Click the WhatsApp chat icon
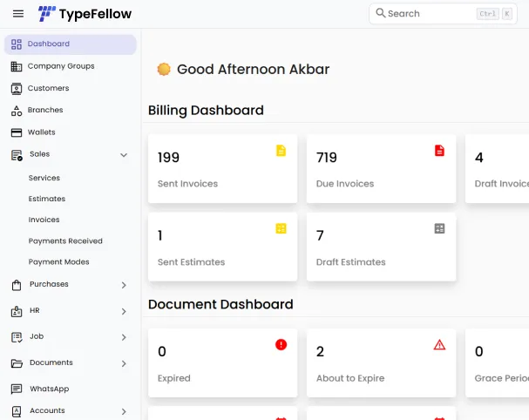The height and width of the screenshot is (420, 529). pos(17,389)
